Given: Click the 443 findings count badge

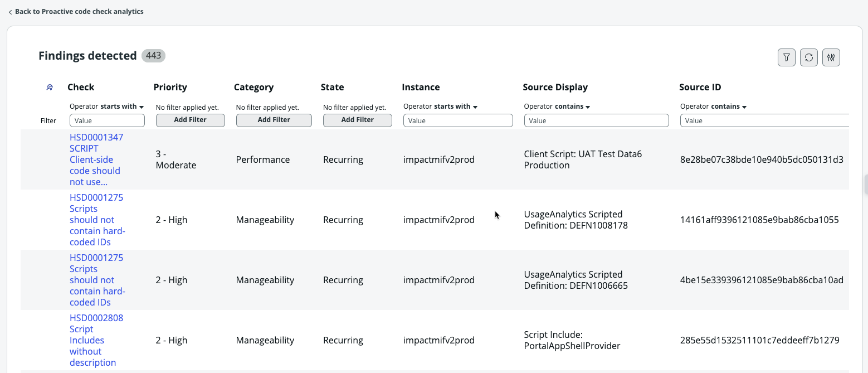Looking at the screenshot, I should [x=153, y=56].
